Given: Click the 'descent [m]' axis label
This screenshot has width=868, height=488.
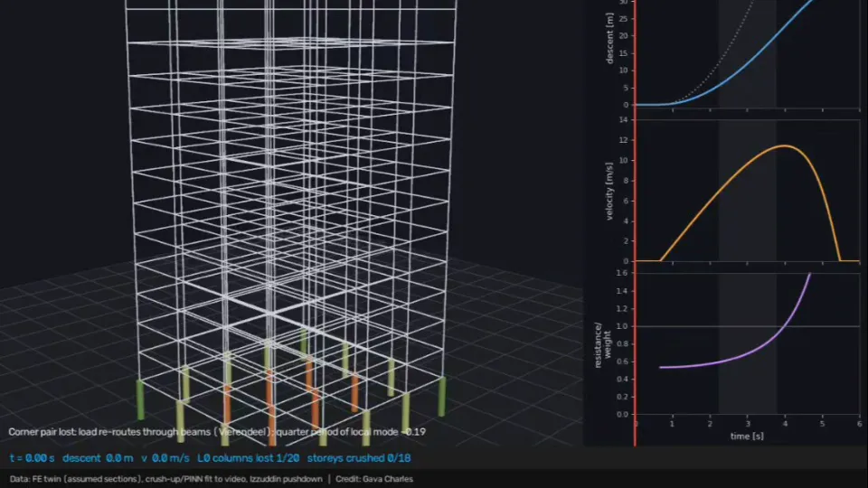Looking at the screenshot, I should (609, 39).
